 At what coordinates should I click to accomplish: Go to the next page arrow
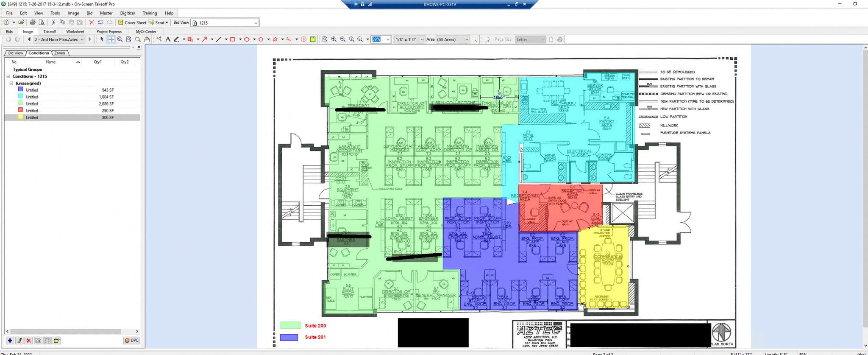(x=90, y=39)
